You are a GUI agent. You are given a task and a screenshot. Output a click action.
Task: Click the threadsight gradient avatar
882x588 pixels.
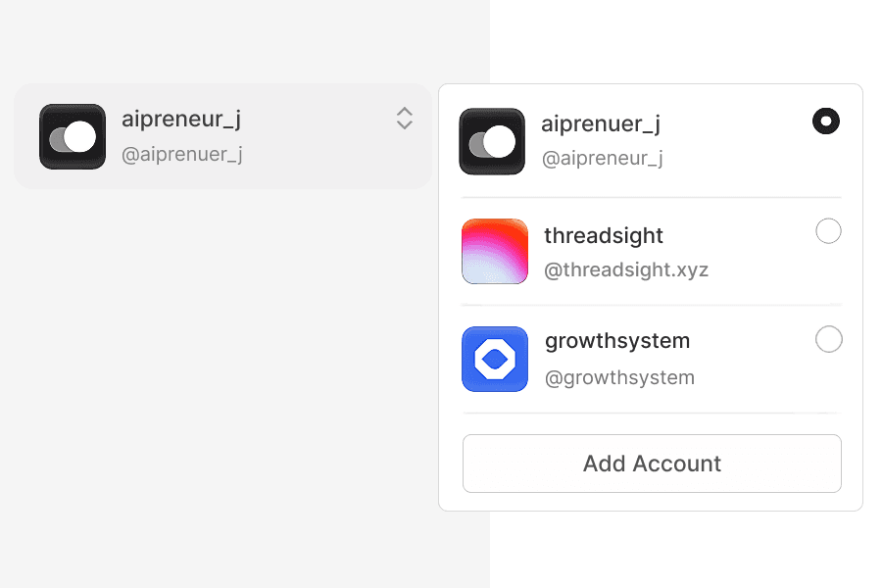495,252
